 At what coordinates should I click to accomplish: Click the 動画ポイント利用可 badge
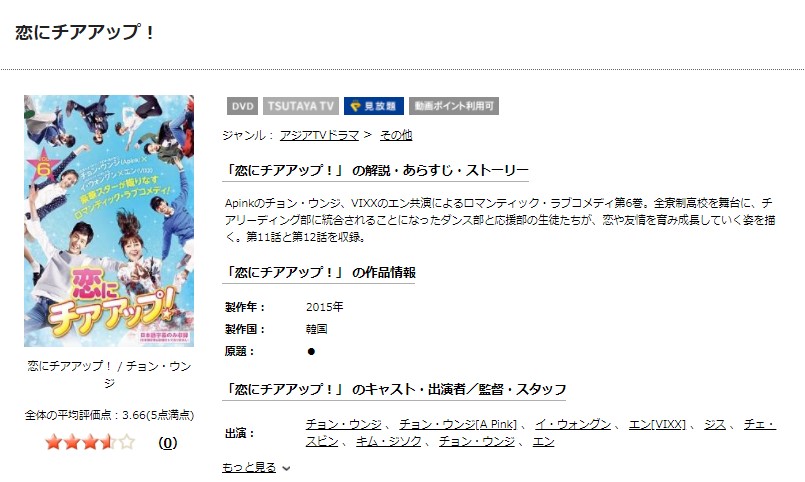click(454, 106)
